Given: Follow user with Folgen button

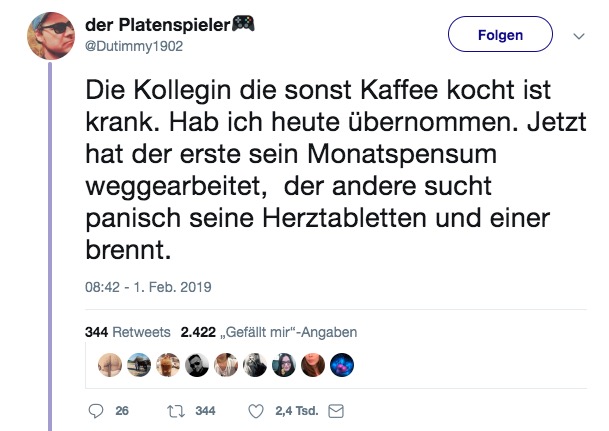Looking at the screenshot, I should click(500, 34).
